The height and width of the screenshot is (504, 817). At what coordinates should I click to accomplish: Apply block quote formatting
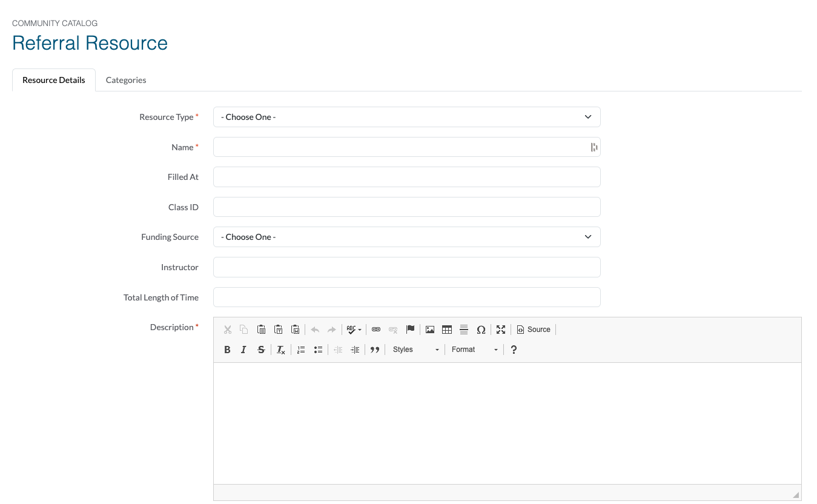click(375, 350)
